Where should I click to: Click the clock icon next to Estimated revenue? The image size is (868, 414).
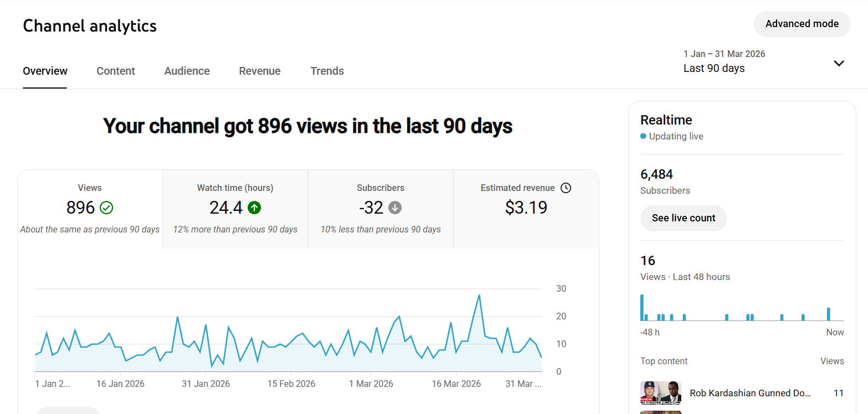[566, 188]
